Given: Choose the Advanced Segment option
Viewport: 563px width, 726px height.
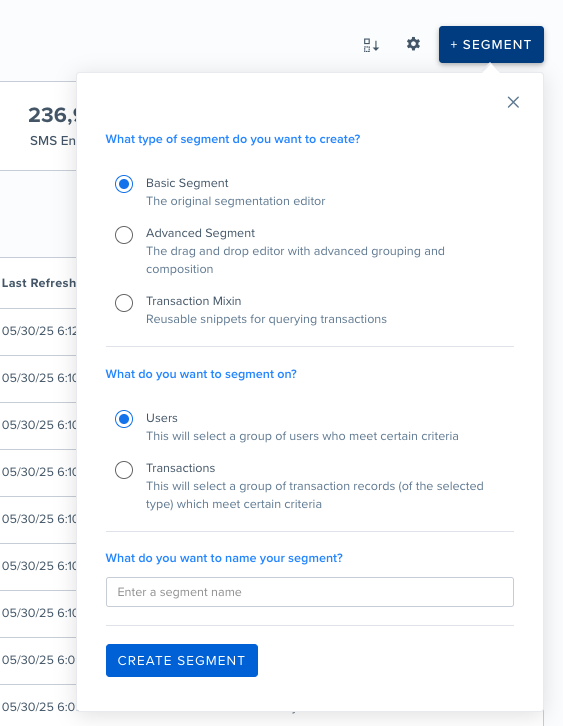Looking at the screenshot, I should [x=124, y=235].
